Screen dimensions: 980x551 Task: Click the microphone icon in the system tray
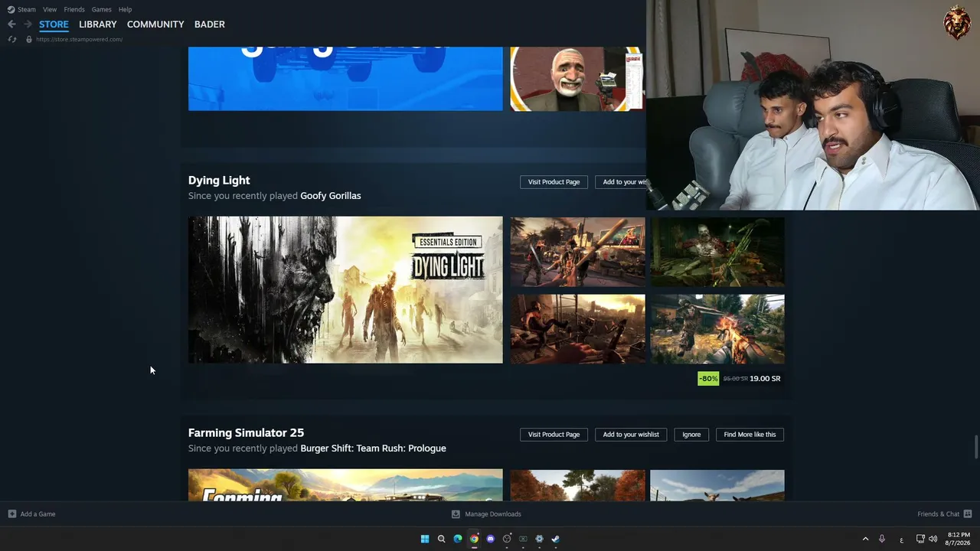tap(882, 539)
